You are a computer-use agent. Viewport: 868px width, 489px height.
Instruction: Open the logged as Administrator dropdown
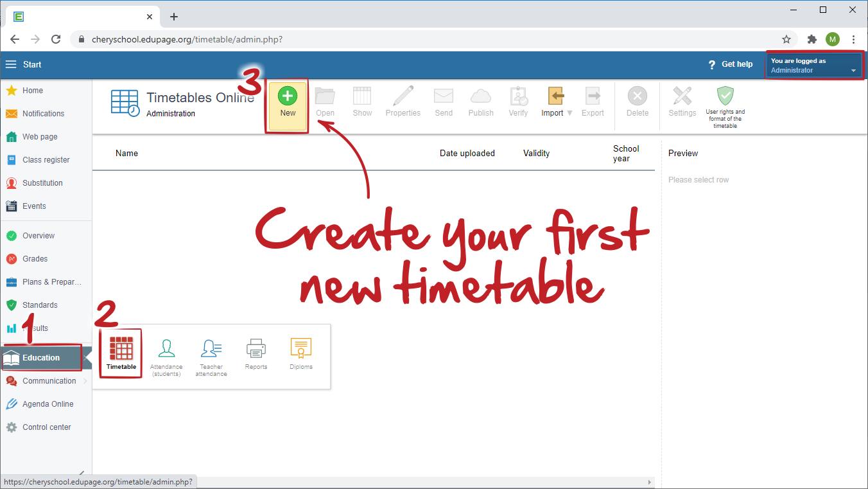pos(853,71)
